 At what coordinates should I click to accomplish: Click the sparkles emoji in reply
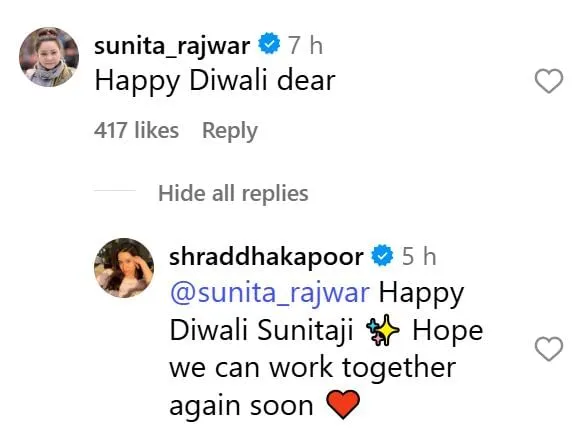point(383,332)
